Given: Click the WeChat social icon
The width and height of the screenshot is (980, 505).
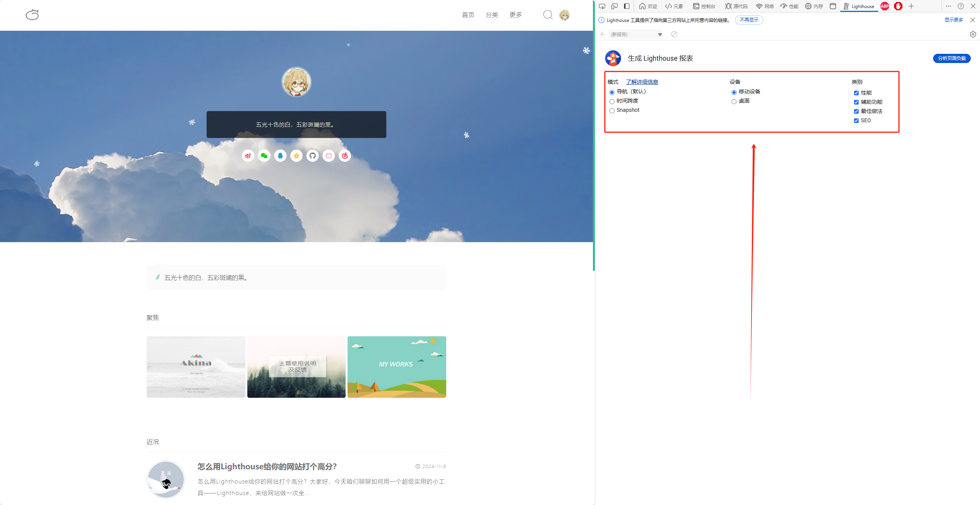Looking at the screenshot, I should pyautogui.click(x=264, y=156).
